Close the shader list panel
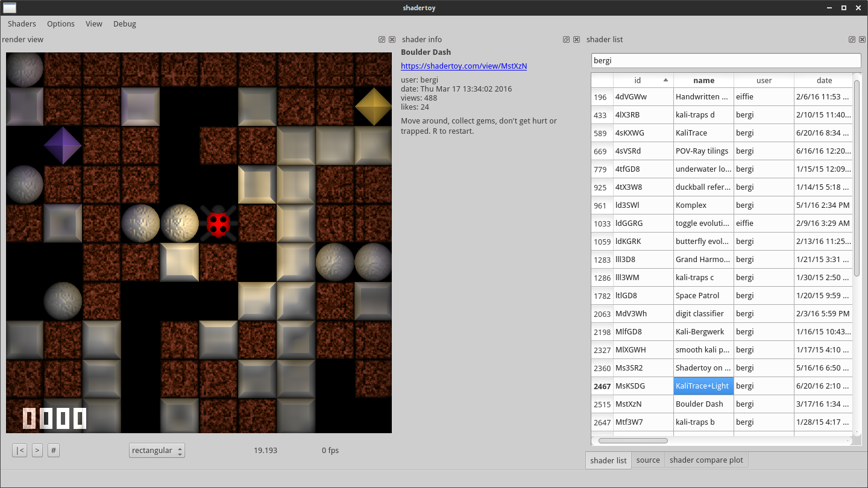This screenshot has width=868, height=488. click(x=862, y=39)
